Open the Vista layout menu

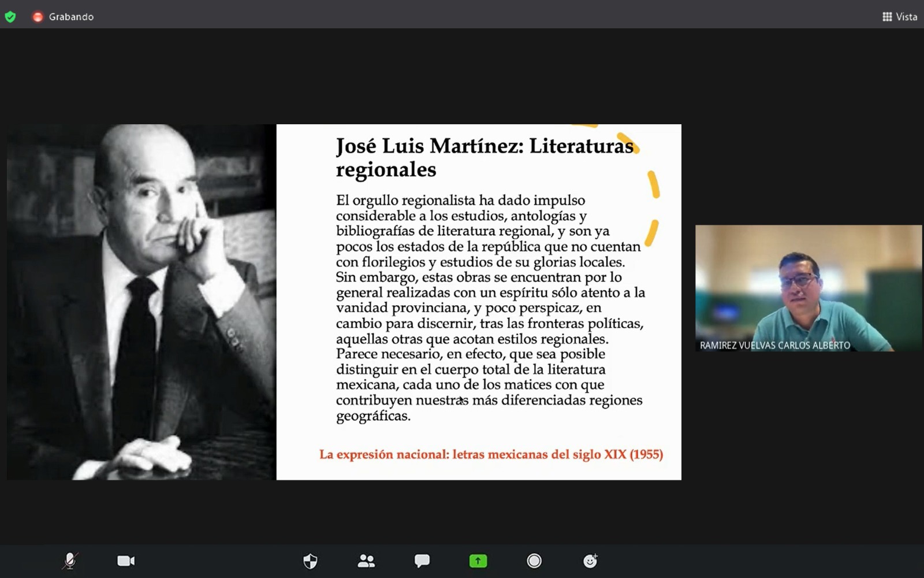click(900, 17)
